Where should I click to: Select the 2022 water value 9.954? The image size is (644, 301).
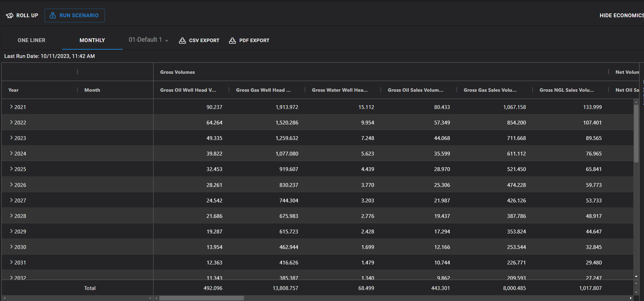tap(367, 123)
